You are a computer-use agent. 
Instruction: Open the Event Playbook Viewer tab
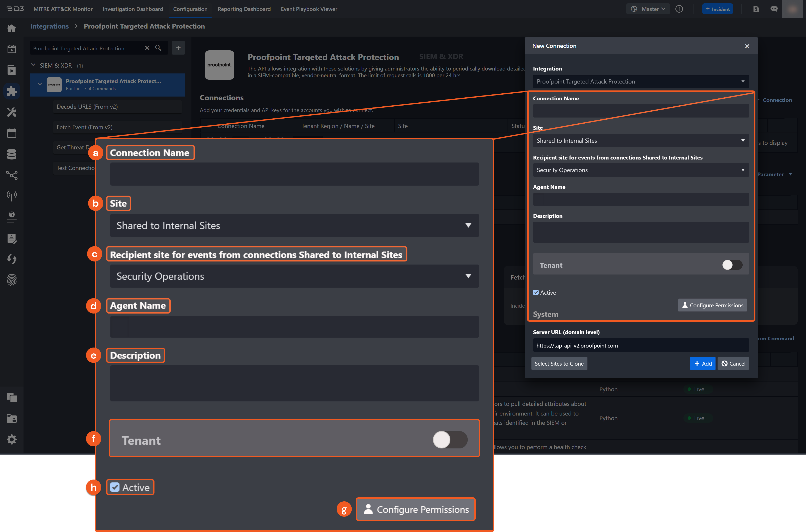[309, 9]
